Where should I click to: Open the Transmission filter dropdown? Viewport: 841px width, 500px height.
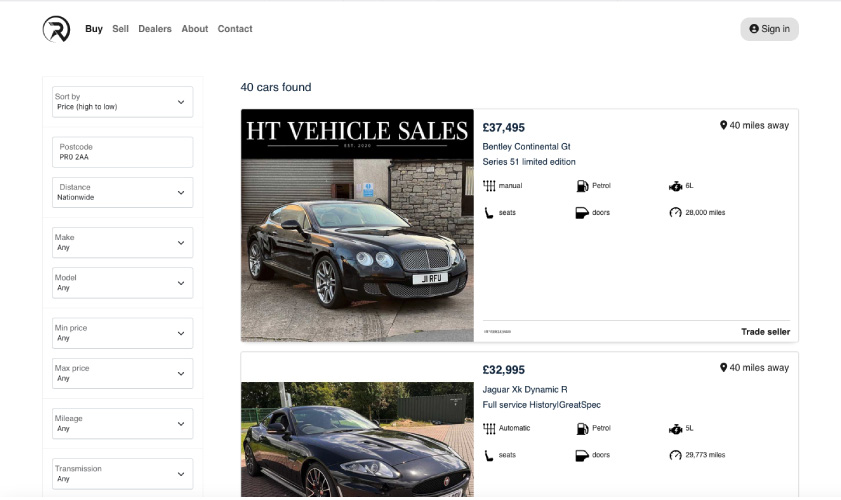[x=122, y=474]
